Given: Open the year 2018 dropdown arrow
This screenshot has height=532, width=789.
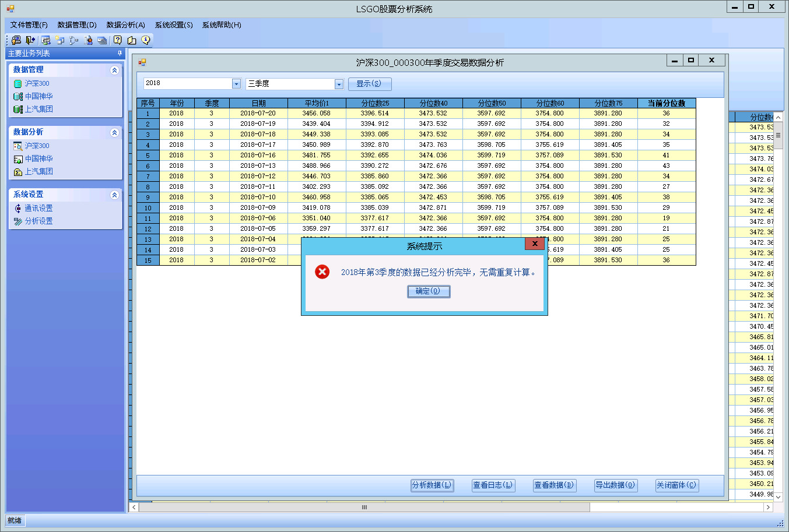Looking at the screenshot, I should 236,84.
